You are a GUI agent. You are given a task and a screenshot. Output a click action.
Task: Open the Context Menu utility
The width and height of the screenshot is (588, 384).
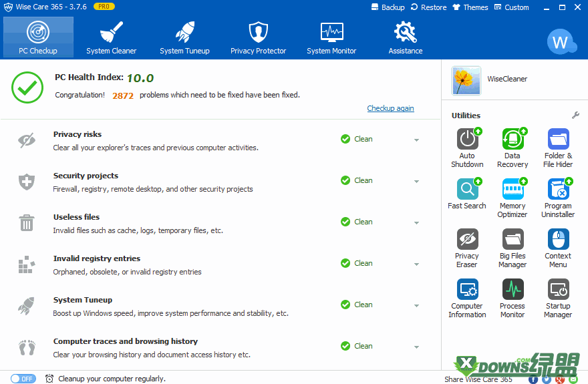click(x=558, y=248)
